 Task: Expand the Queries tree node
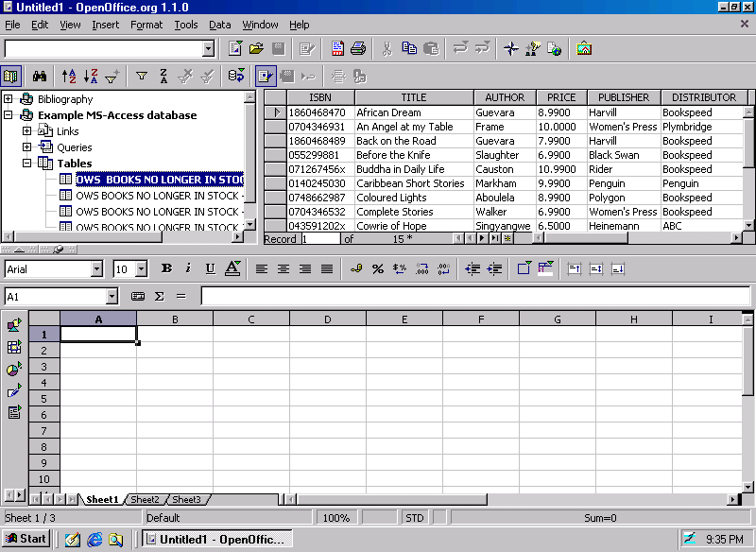point(27,147)
